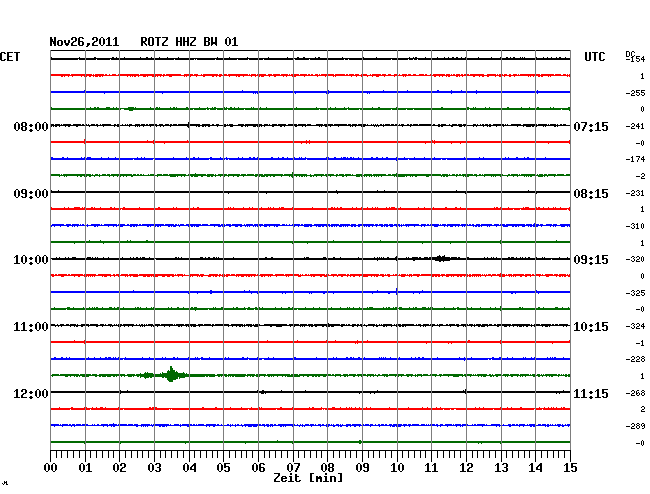Screen dimensions: 650x494
Task: Click minute tick label 12
Action: pyautogui.click(x=466, y=468)
